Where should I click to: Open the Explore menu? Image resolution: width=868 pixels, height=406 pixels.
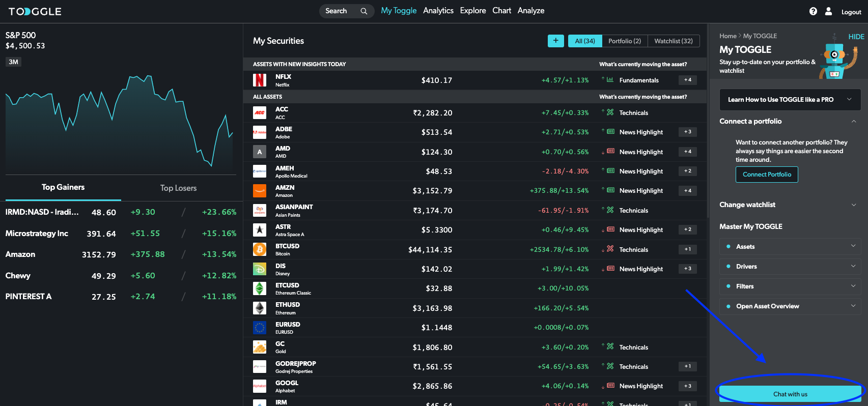(x=473, y=11)
